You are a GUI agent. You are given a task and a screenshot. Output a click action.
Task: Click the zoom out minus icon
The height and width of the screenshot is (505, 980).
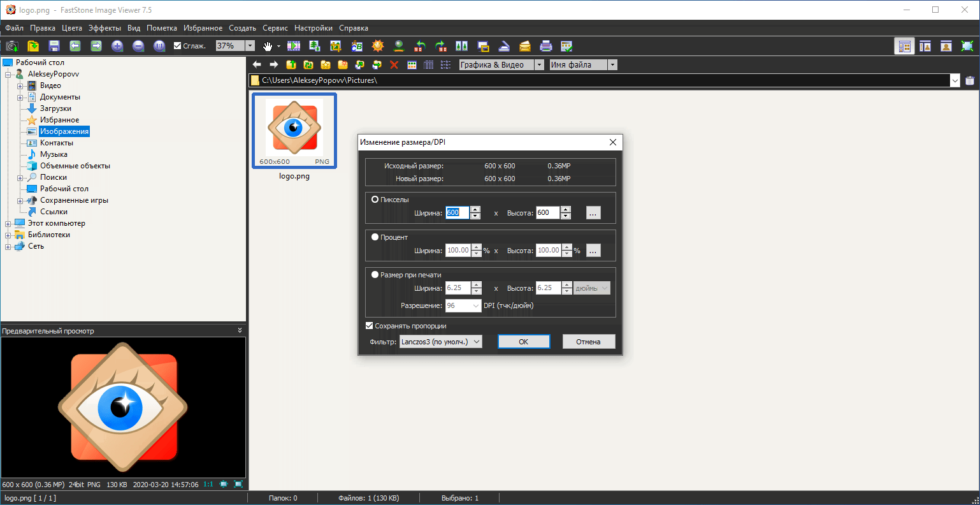coord(138,46)
